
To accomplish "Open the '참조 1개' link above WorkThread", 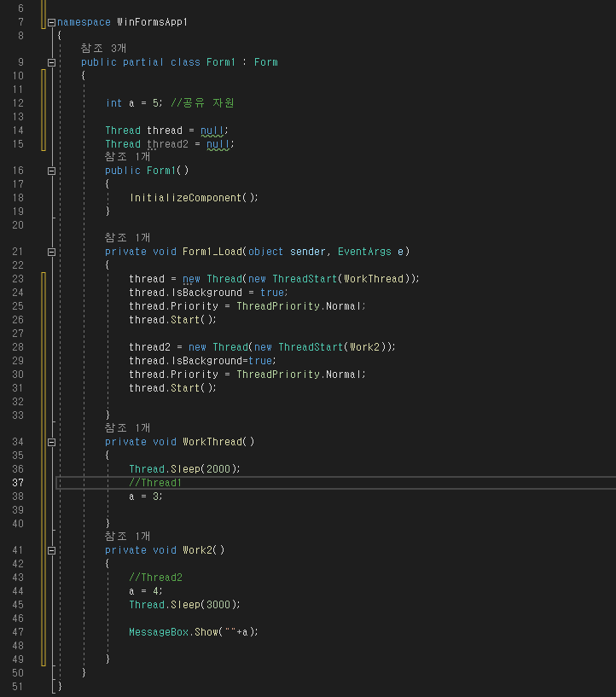I will click(x=128, y=427).
